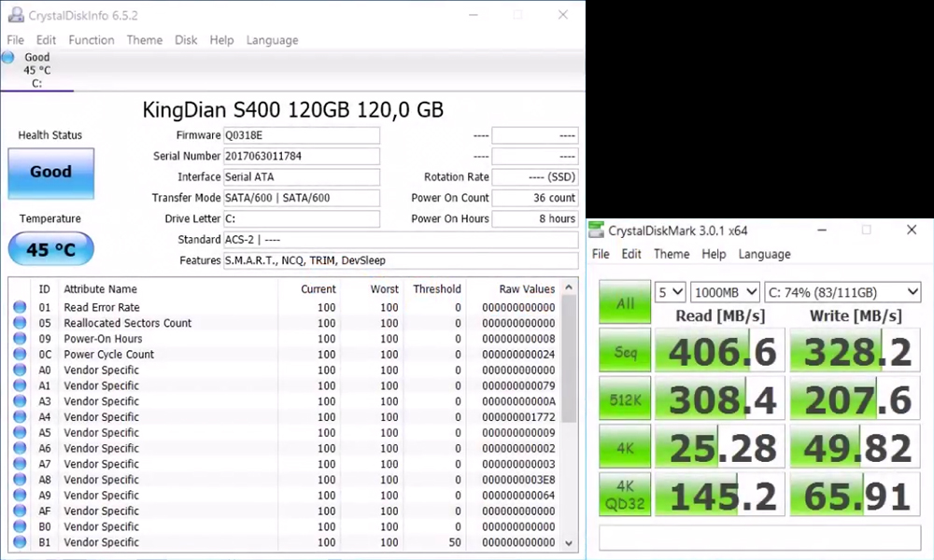The height and width of the screenshot is (560, 934).
Task: Open the 1000MB test size dropdown
Action: (x=724, y=293)
